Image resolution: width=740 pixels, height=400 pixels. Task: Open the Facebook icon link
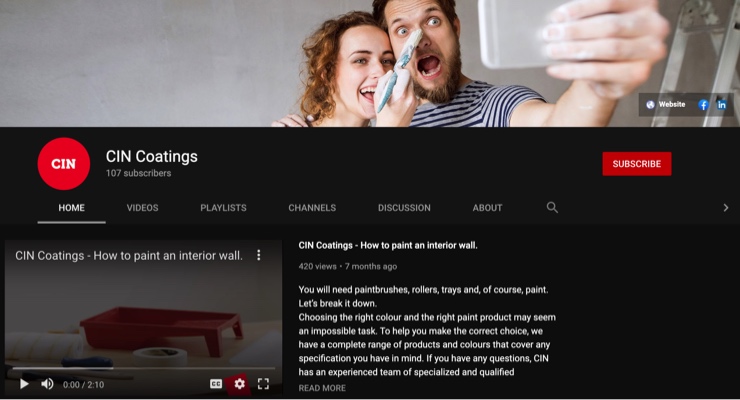(703, 105)
